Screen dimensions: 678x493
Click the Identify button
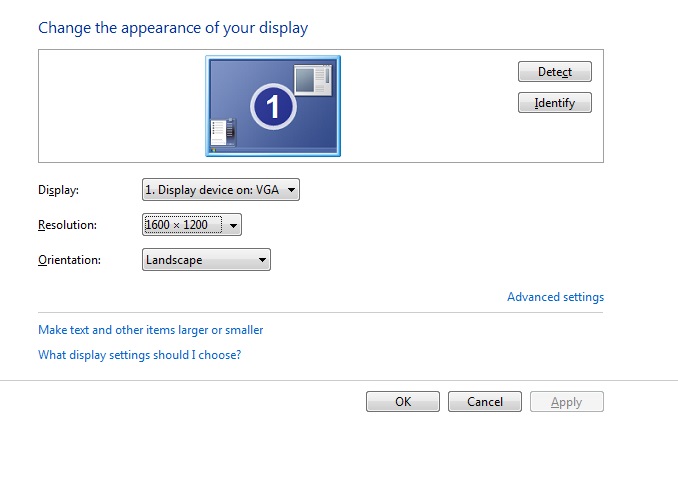[555, 102]
